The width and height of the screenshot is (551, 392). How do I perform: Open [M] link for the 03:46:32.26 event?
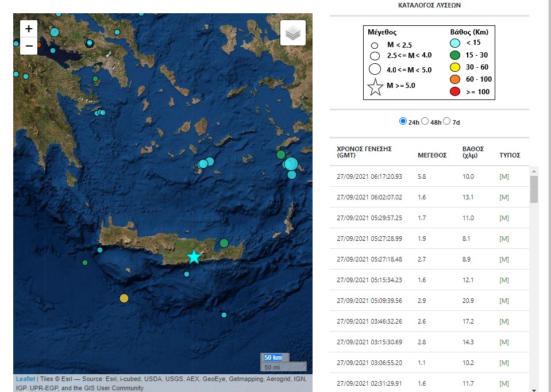504,321
